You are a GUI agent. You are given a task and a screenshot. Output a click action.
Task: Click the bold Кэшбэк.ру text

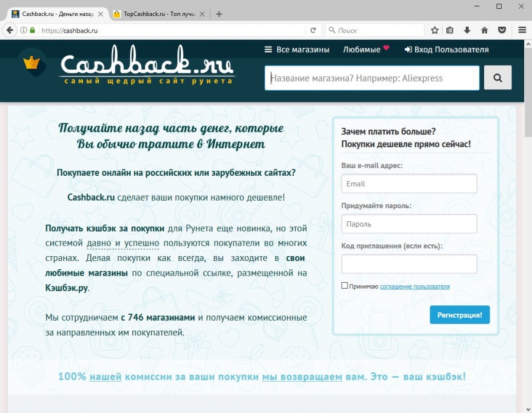click(x=66, y=288)
